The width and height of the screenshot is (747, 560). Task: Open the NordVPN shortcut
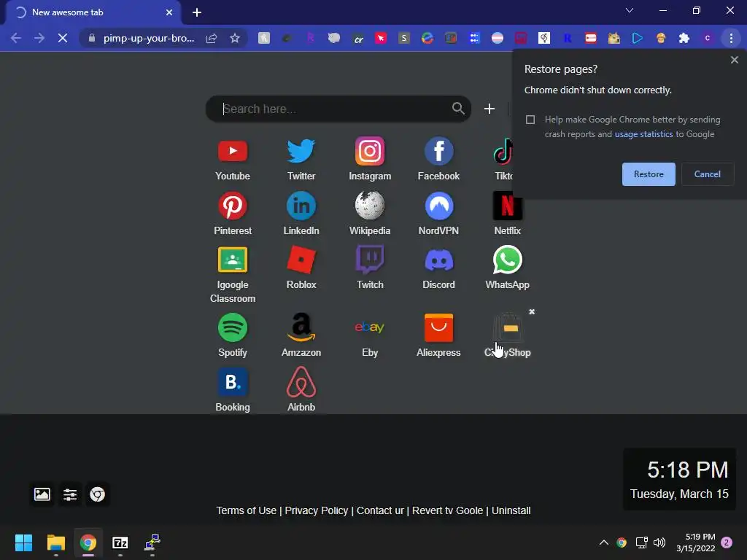[438, 214]
